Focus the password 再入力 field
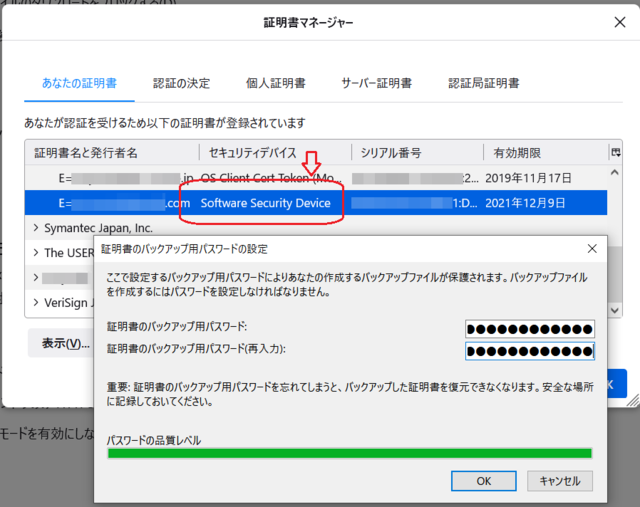Image resolution: width=640 pixels, height=507 pixels. point(530,351)
